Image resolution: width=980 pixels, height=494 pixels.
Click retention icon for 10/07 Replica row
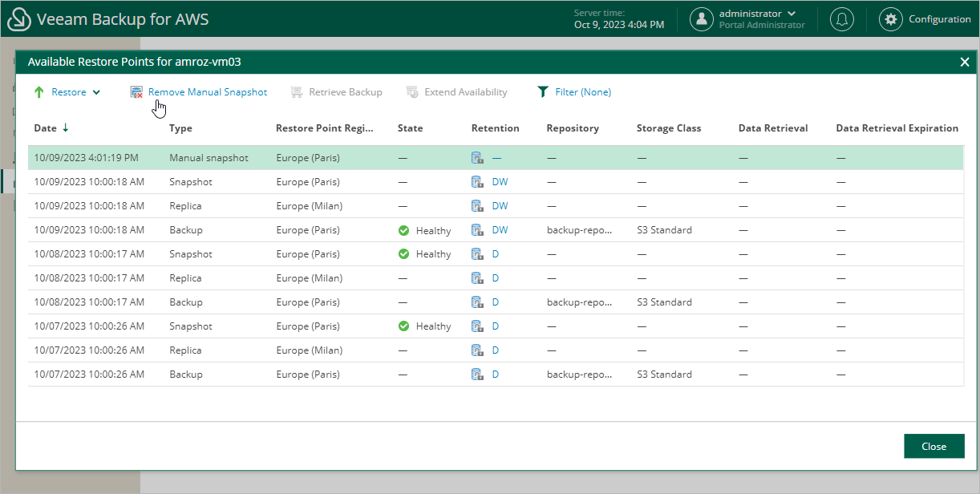click(x=477, y=350)
